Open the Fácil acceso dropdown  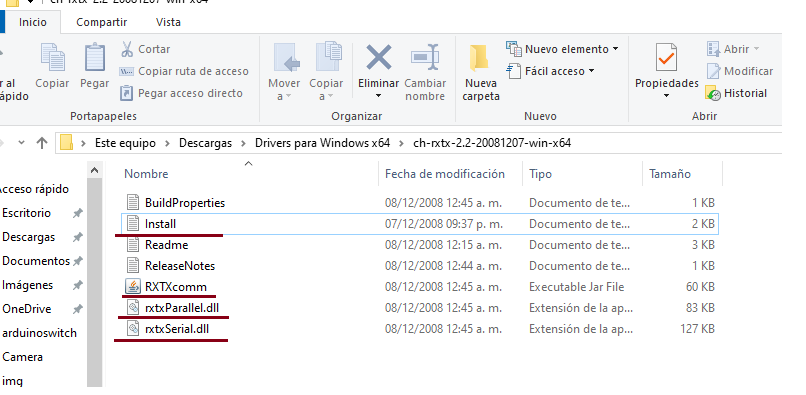(591, 70)
